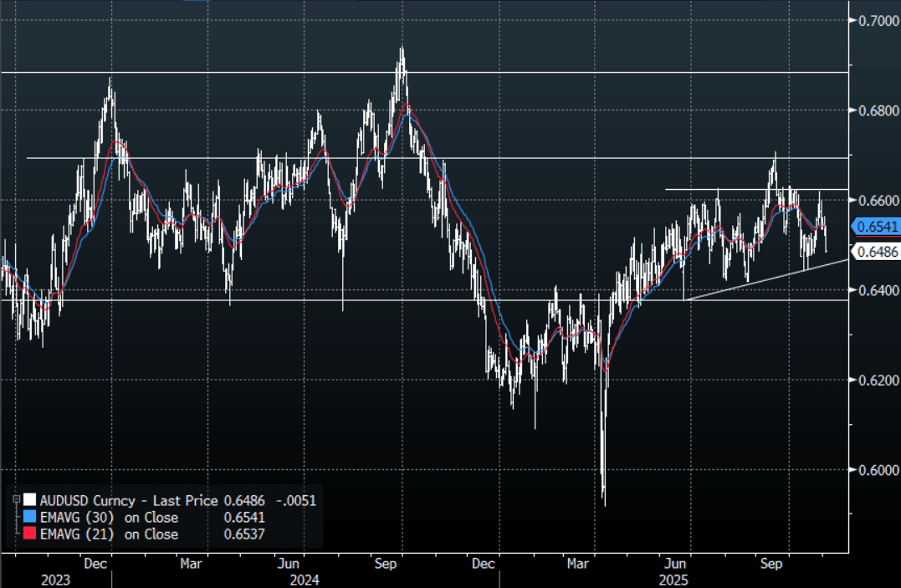Viewport: 901px width, 588px height.
Task: Click the 0.6800 price axis label
Action: pyautogui.click(x=877, y=110)
